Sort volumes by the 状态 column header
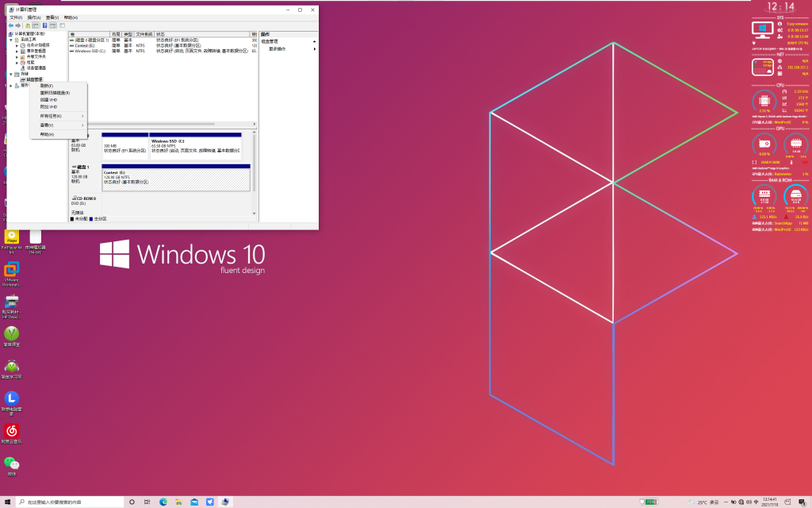This screenshot has width=812, height=508. coord(202,34)
